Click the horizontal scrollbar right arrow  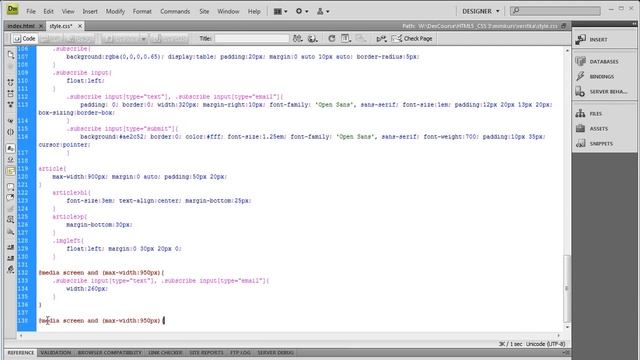pyautogui.click(x=559, y=336)
